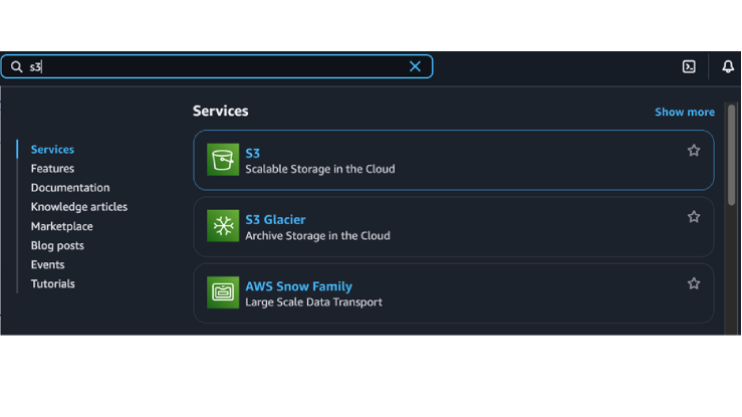The image size is (742, 417).
Task: Select Documentation in the results sidebar
Action: coord(70,188)
